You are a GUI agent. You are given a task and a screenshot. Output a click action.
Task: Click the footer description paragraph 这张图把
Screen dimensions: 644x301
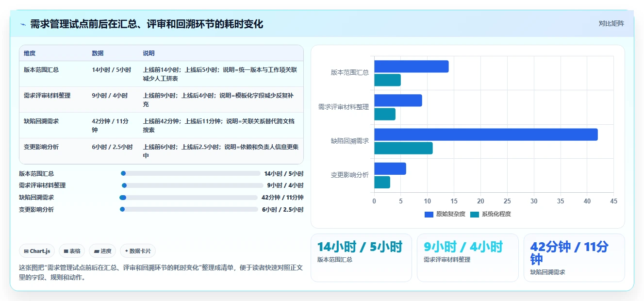(161, 272)
